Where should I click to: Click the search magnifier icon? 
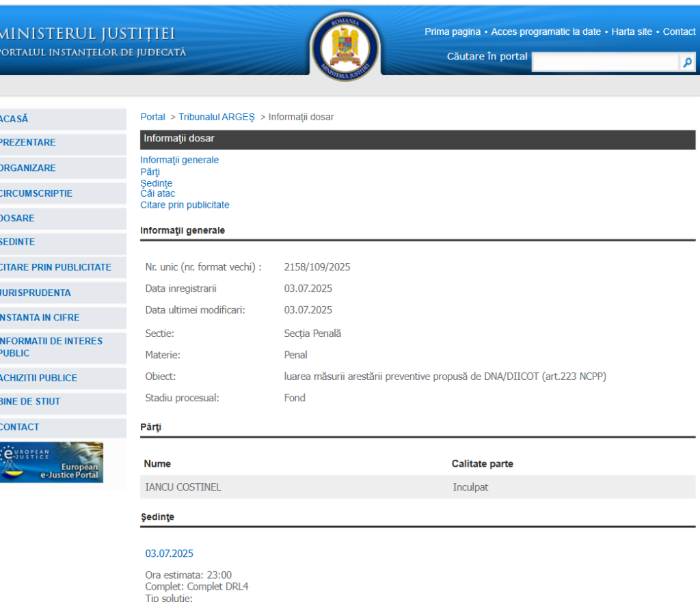688,62
